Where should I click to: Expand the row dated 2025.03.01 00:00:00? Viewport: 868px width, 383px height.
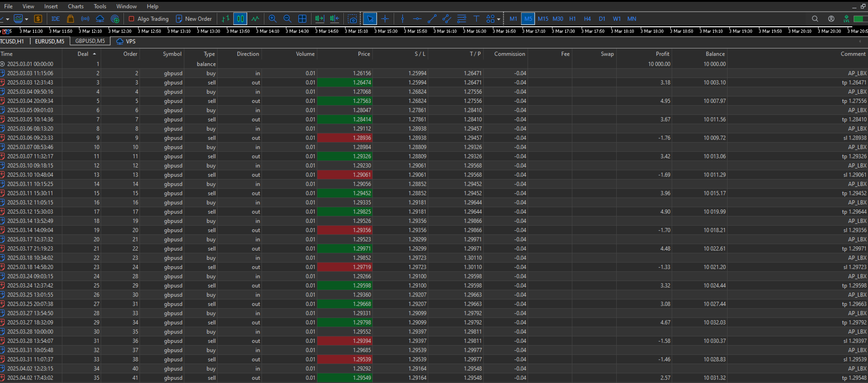2,64
